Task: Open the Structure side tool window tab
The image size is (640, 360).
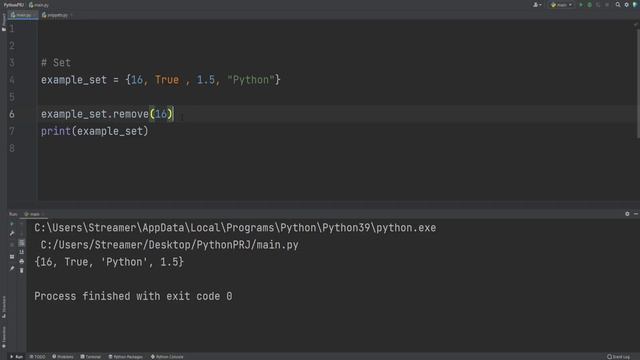Action: (4, 307)
